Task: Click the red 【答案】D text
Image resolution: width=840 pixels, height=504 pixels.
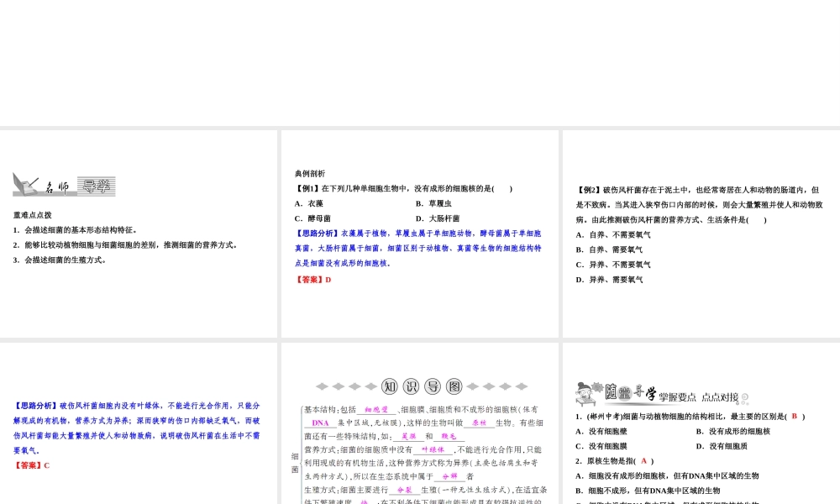Action: 312,280
